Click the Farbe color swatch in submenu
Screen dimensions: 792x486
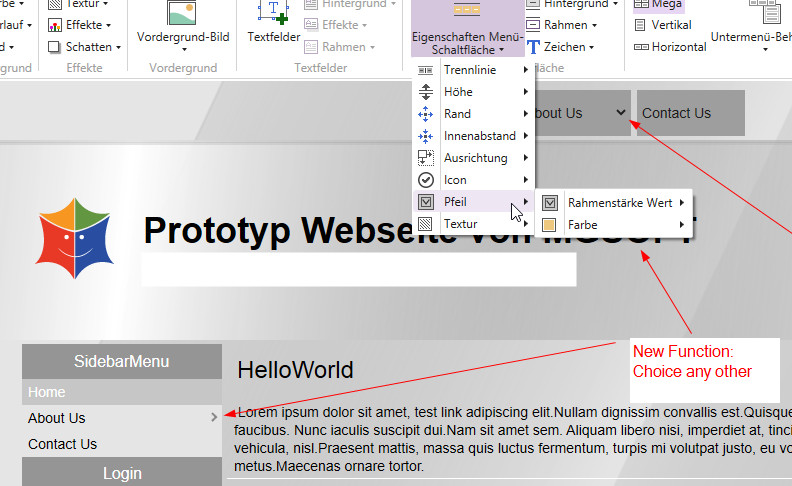[550, 225]
